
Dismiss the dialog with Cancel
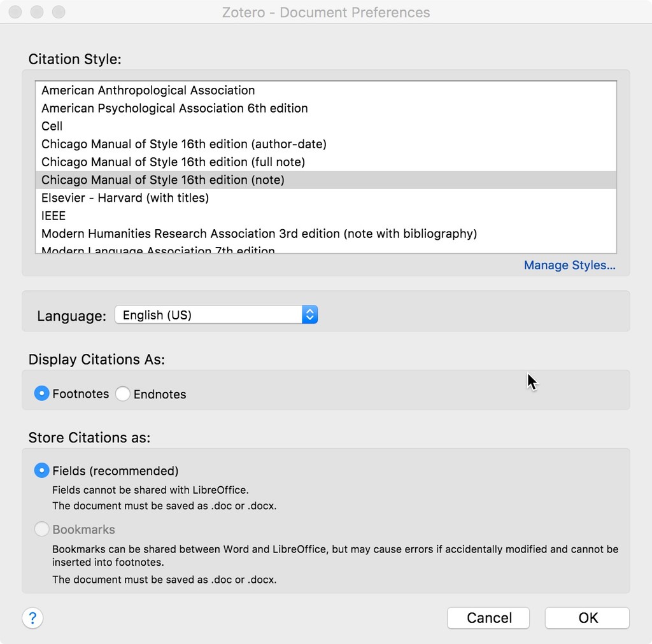point(488,617)
